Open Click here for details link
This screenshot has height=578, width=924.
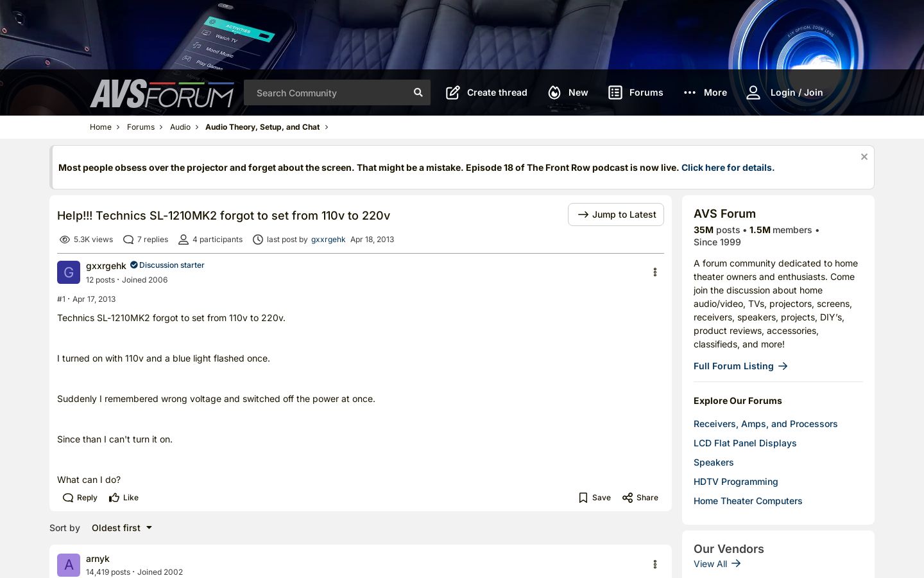[x=728, y=168]
